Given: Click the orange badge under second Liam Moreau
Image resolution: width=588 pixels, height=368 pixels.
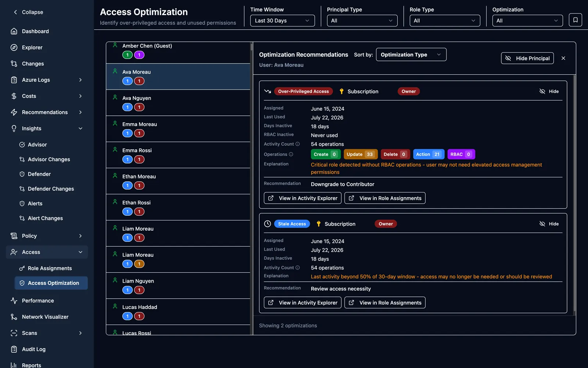Looking at the screenshot, I should (x=139, y=264).
